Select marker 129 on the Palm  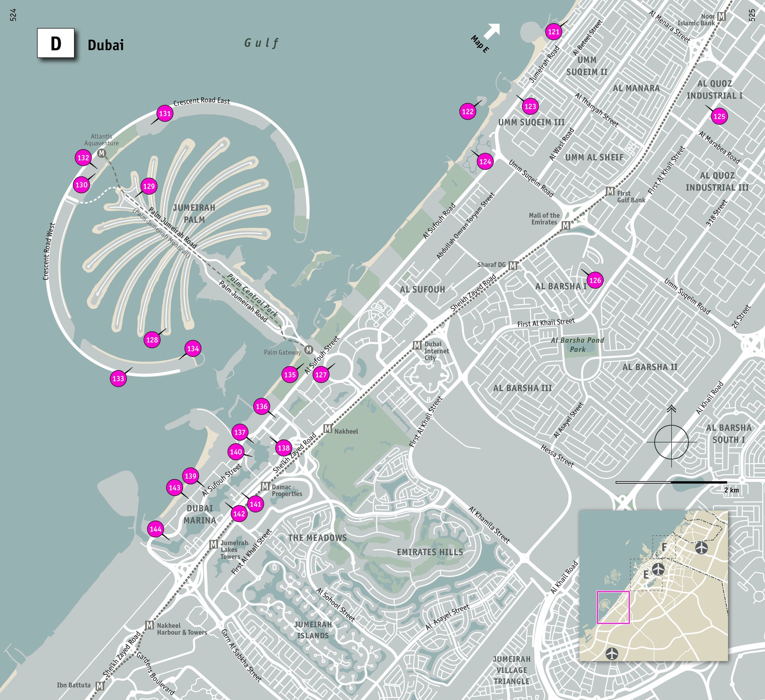149,186
